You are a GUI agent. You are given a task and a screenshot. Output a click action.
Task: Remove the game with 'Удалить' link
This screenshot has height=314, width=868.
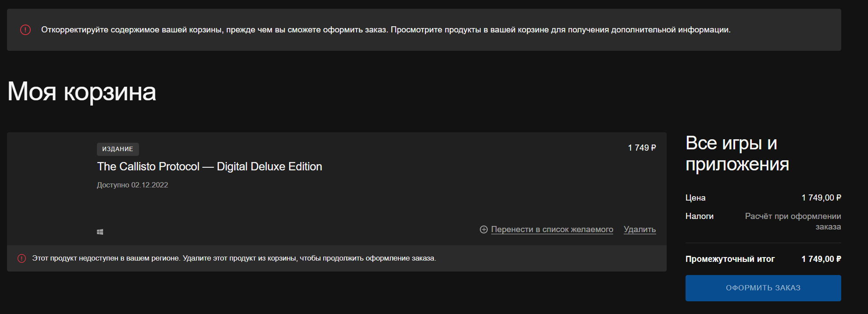[x=639, y=229]
